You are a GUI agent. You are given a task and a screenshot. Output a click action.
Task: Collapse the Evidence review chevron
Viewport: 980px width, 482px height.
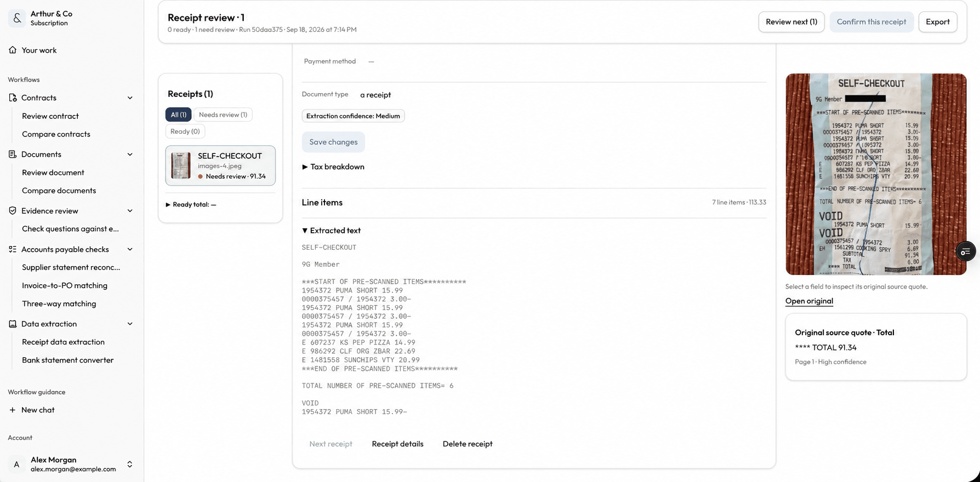130,210
